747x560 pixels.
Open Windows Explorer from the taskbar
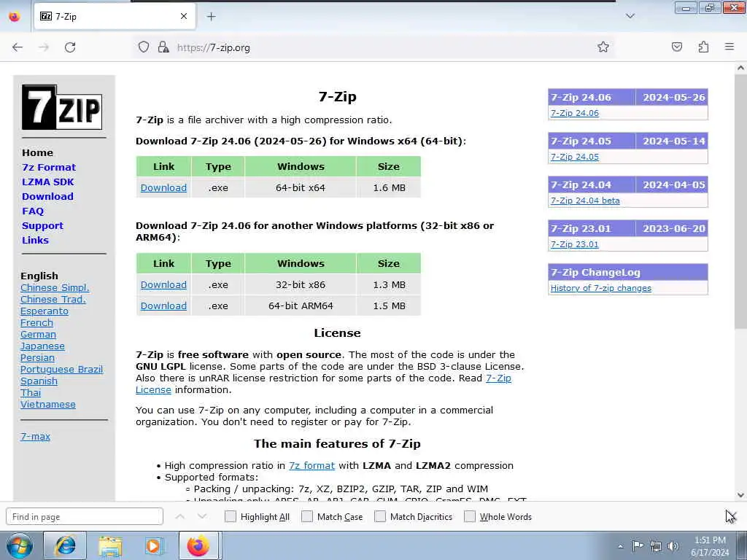pos(110,545)
